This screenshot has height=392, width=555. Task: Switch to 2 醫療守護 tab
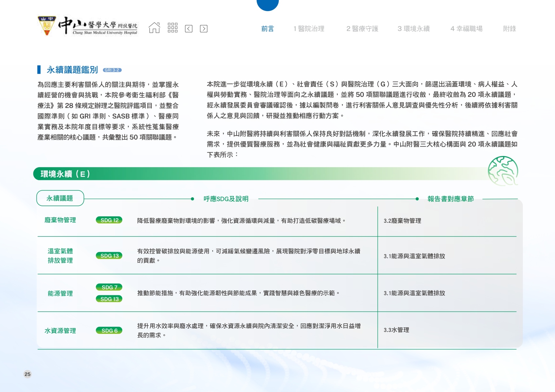tap(362, 29)
